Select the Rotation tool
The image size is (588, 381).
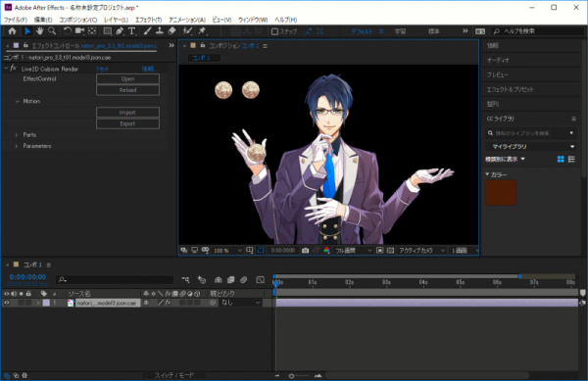tap(67, 31)
